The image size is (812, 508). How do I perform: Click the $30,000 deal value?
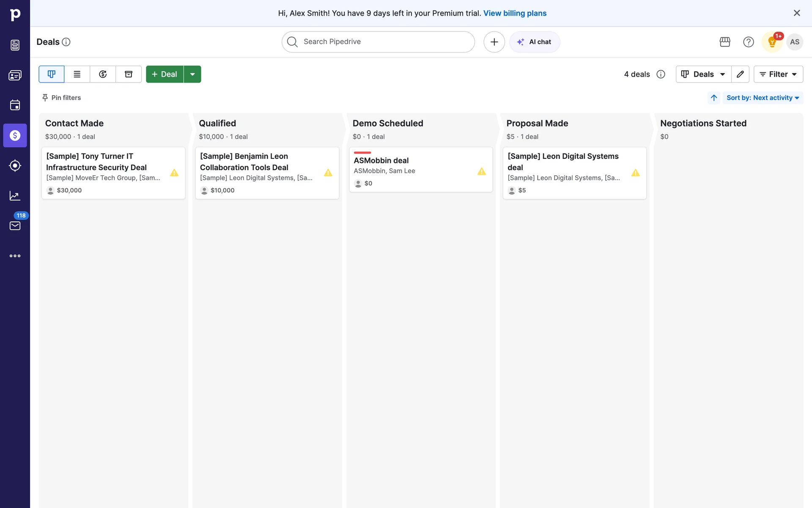(69, 190)
